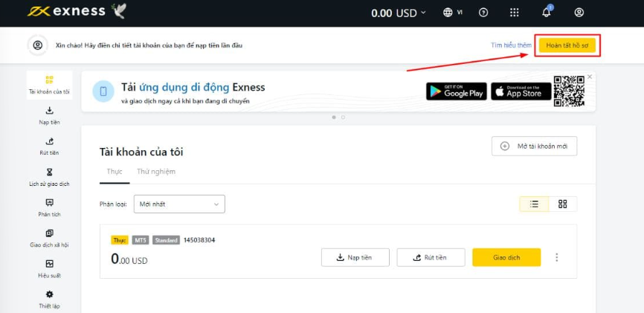Screen dimensions: 644x313
Task: Open Nạp tiền in the sidebar
Action: coord(49,115)
